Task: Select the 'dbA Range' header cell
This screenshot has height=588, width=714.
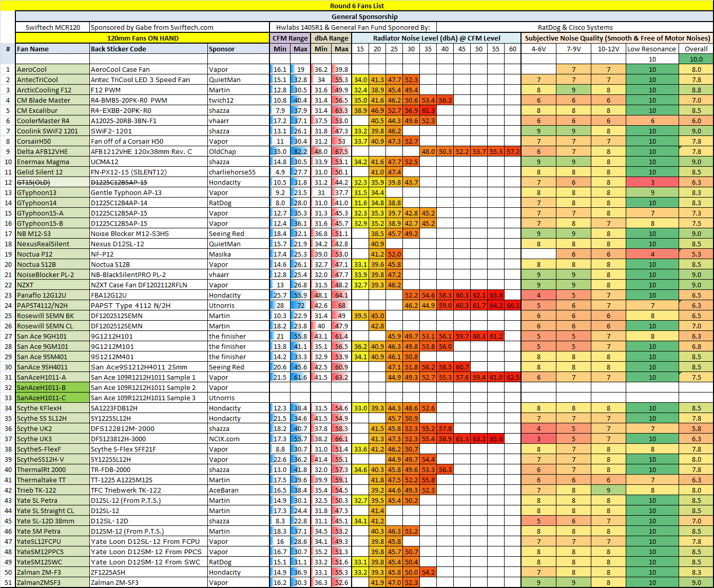Action: pos(331,38)
